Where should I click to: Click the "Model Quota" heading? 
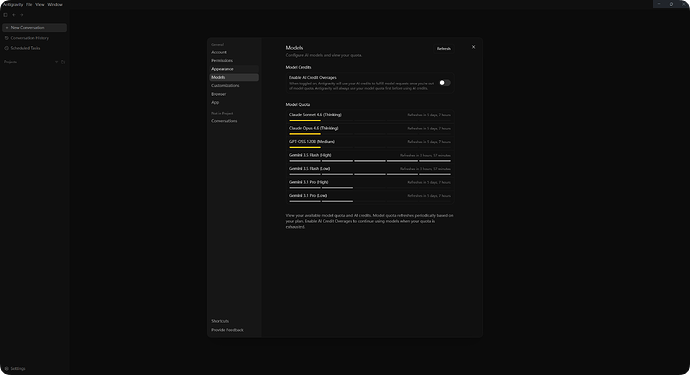298,105
